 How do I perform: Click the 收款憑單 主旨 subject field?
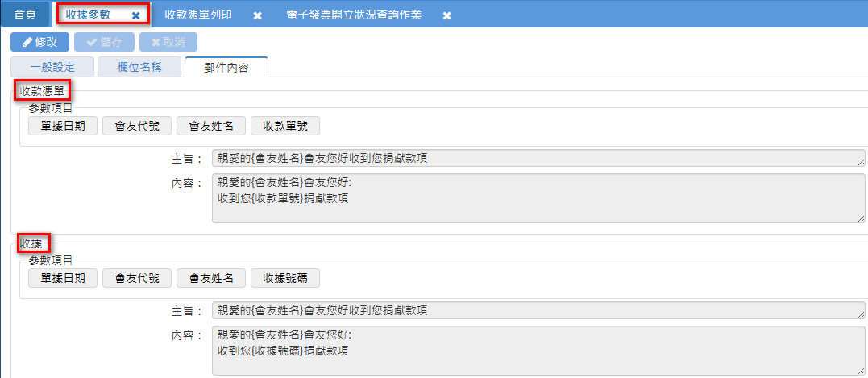pos(538,158)
